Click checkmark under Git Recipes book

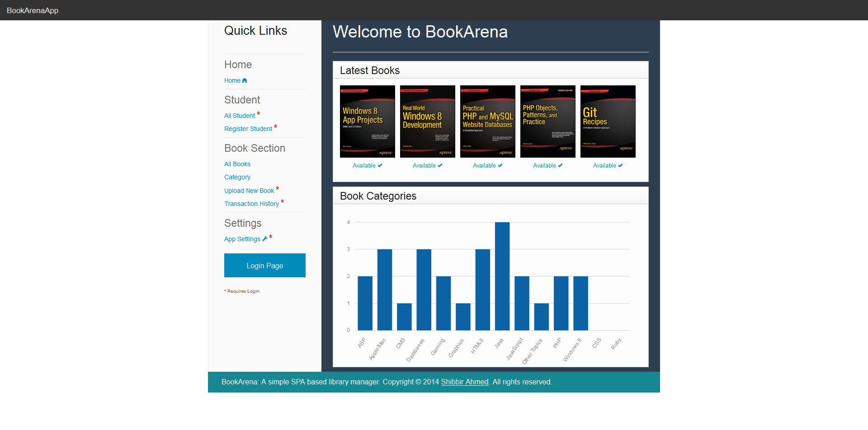click(x=620, y=166)
